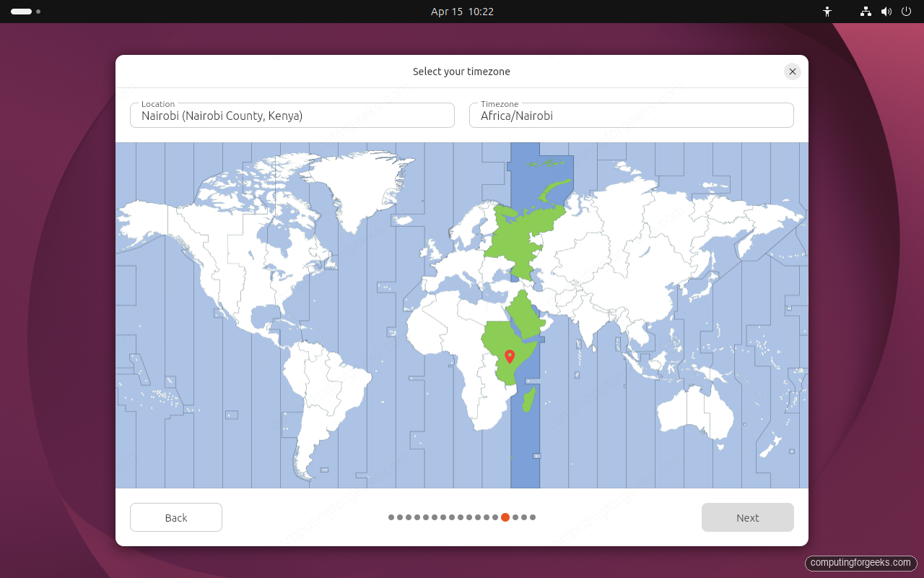The height and width of the screenshot is (578, 924).
Task: Click the first progress dot on the left
Action: click(390, 517)
